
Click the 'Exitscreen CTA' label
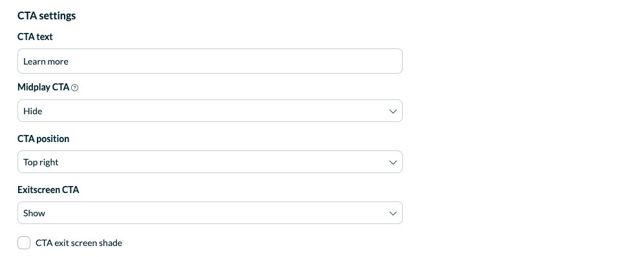[48, 190]
